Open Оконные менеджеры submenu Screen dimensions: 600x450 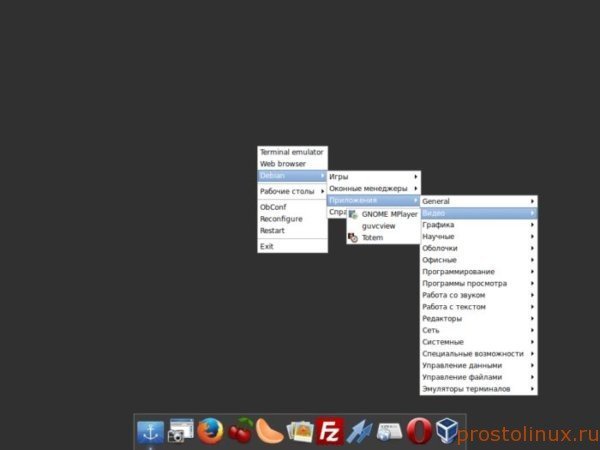pyautogui.click(x=373, y=189)
